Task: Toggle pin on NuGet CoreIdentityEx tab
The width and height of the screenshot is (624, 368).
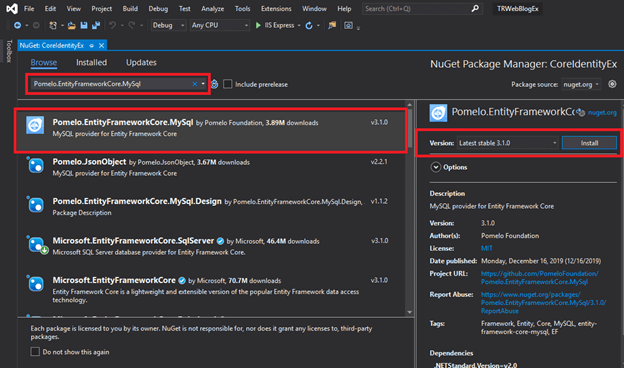Action: (x=92, y=46)
